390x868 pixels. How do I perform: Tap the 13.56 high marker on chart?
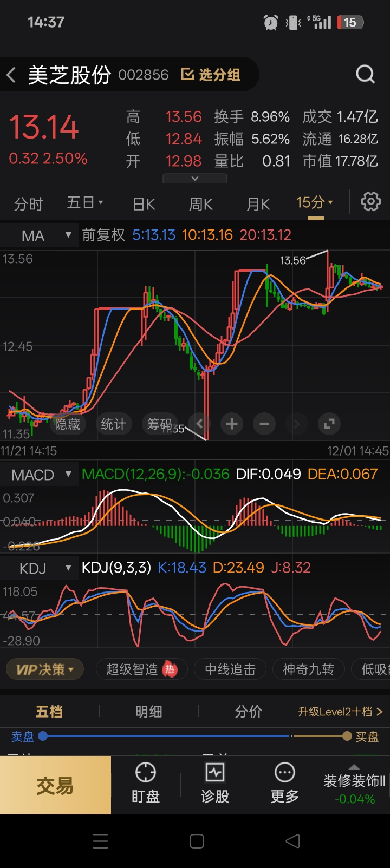point(293,260)
